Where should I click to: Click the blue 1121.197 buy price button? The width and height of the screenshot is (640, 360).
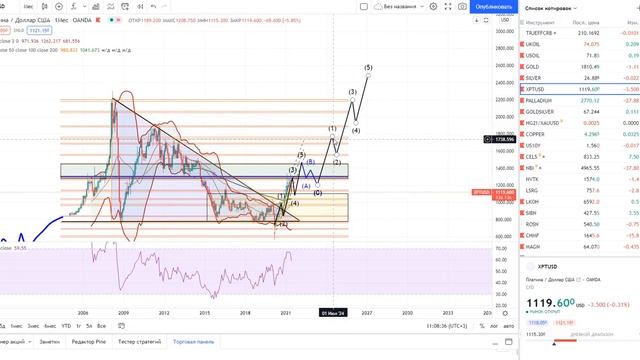(39, 30)
